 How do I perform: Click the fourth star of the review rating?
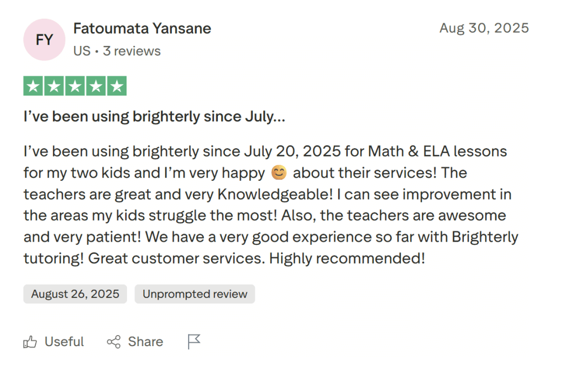(97, 86)
